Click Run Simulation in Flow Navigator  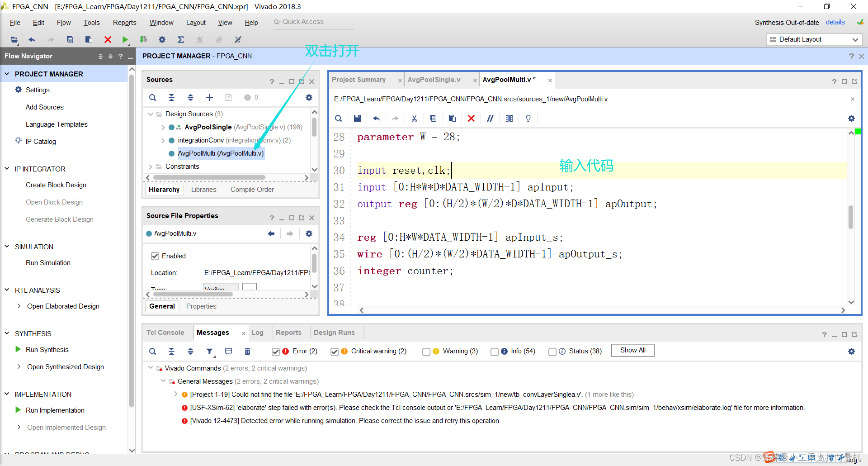[48, 263]
